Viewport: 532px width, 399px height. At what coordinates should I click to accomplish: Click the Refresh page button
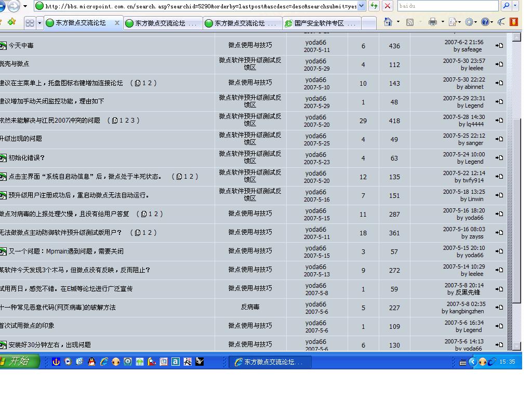click(x=374, y=6)
